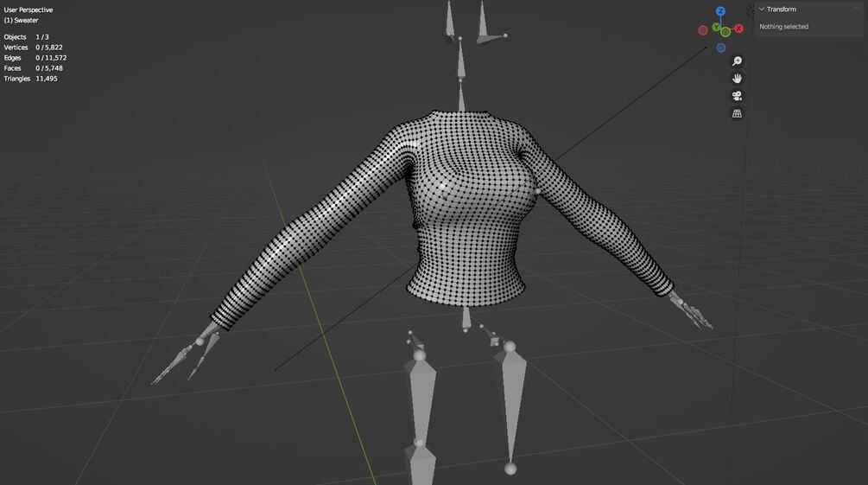868x485 pixels.
Task: Click the pan hand navigation icon
Action: click(x=737, y=78)
